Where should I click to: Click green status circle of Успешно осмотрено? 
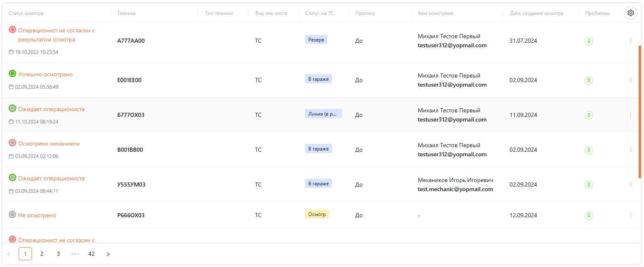[12, 74]
